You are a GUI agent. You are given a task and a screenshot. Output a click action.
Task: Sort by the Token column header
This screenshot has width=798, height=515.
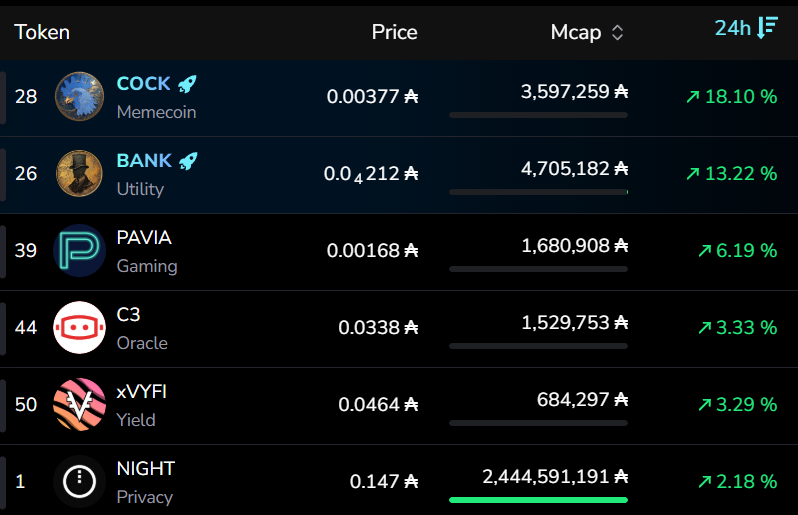[42, 32]
